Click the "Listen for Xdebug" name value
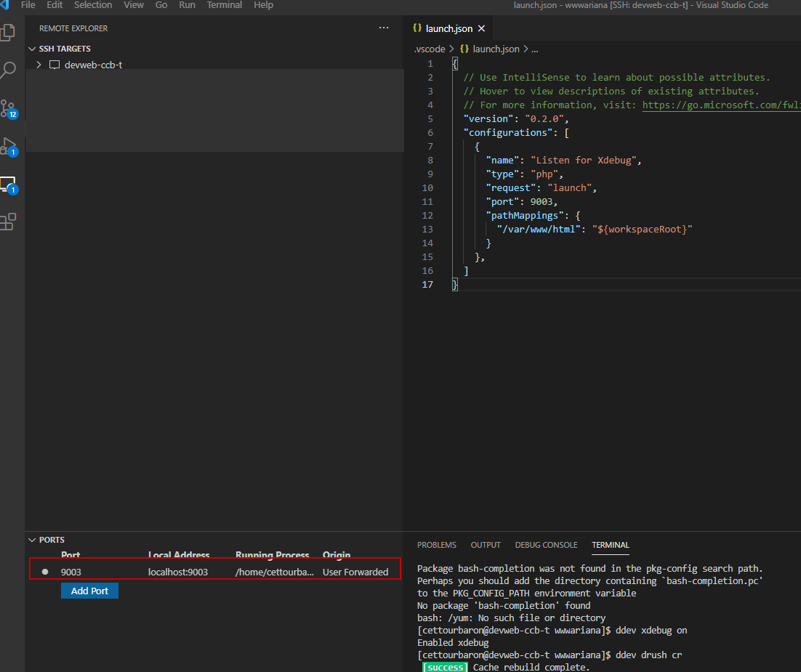The width and height of the screenshot is (801, 672). point(584,161)
